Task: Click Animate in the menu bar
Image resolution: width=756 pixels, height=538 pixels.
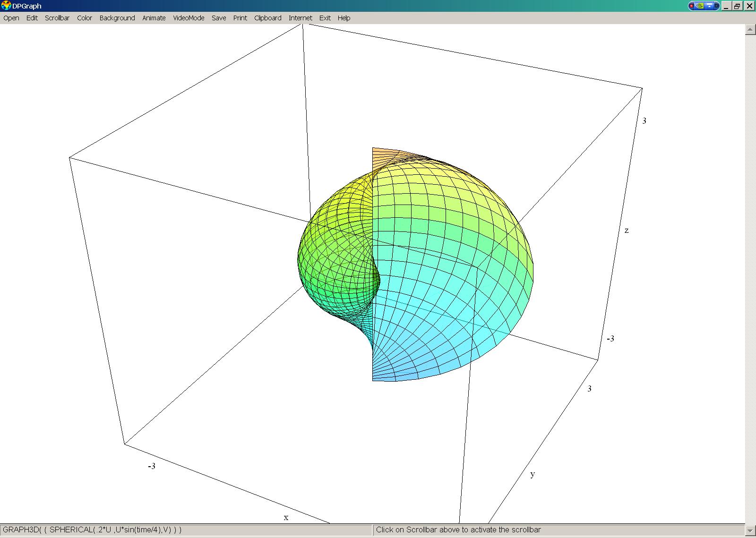Action: pyautogui.click(x=154, y=18)
